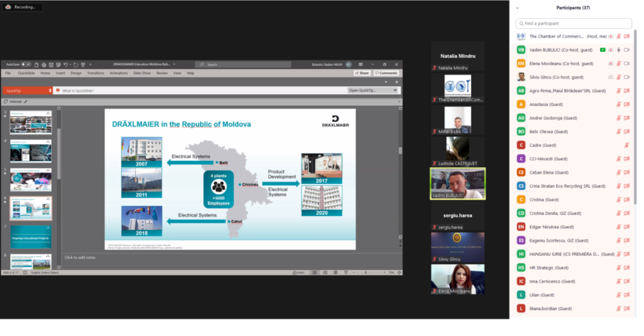
Task: Select Andrei Godoroja (Guest) in participants
Action: pyautogui.click(x=574, y=117)
